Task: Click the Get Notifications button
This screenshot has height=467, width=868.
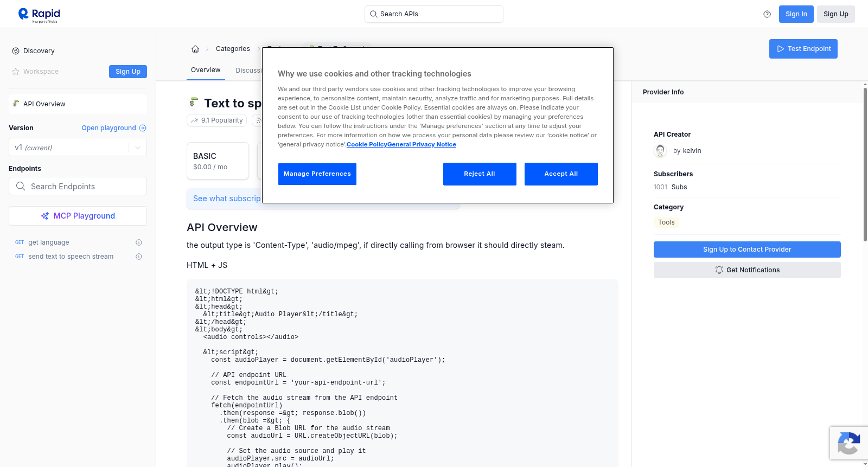Action: click(x=747, y=270)
